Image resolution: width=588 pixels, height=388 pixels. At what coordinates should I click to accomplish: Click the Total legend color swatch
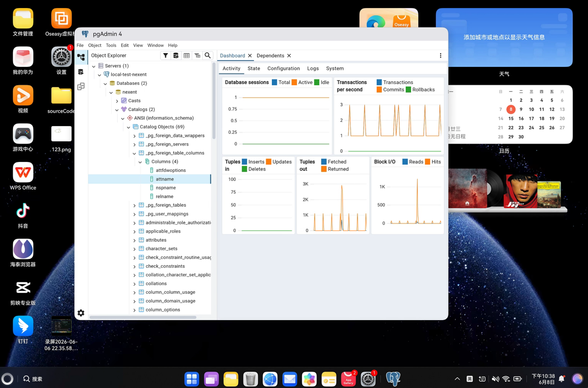click(274, 82)
